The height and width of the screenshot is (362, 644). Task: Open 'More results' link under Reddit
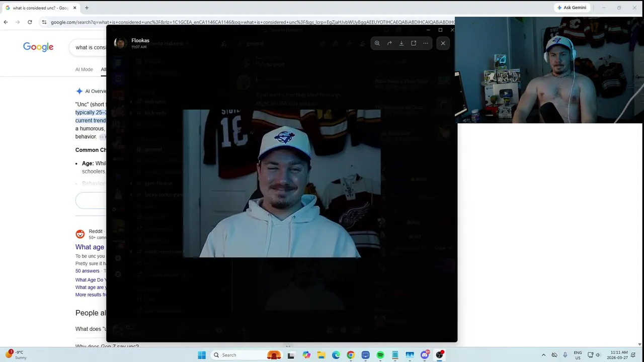(x=91, y=295)
